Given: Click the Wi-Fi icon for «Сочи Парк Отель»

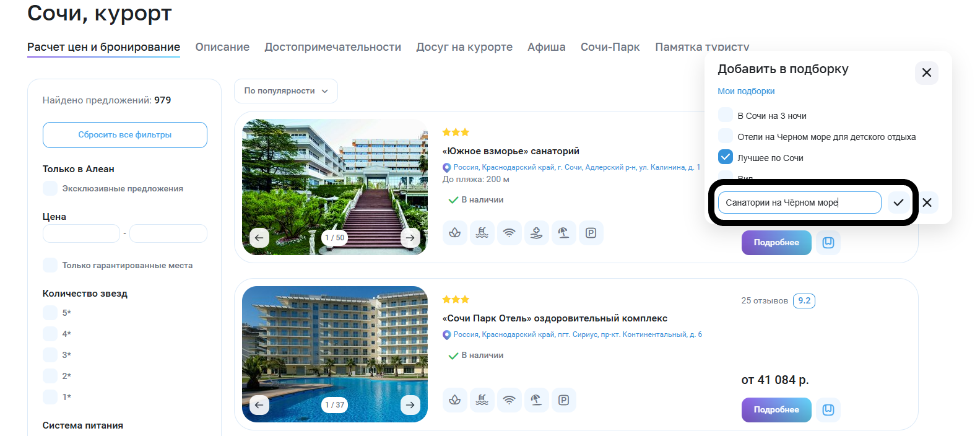Looking at the screenshot, I should coord(510,400).
